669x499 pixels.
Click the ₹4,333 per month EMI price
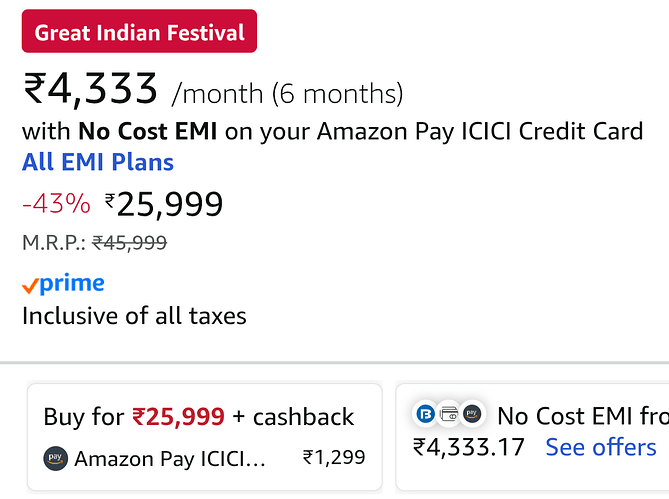(x=91, y=91)
